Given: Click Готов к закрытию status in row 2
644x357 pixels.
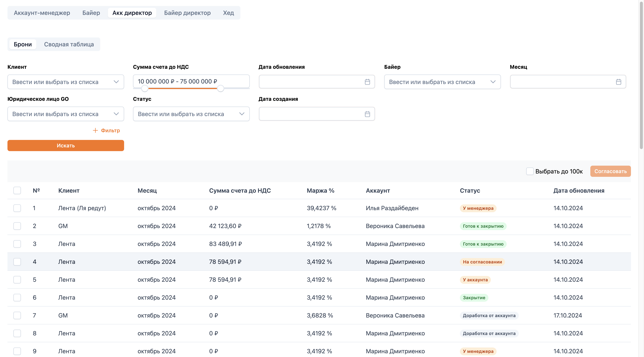Looking at the screenshot, I should (x=483, y=226).
